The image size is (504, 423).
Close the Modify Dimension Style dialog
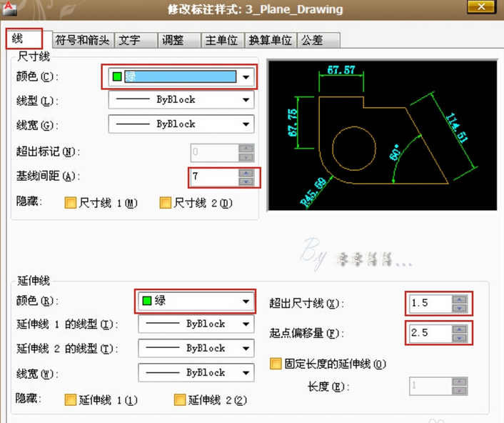pyautogui.click(x=478, y=9)
